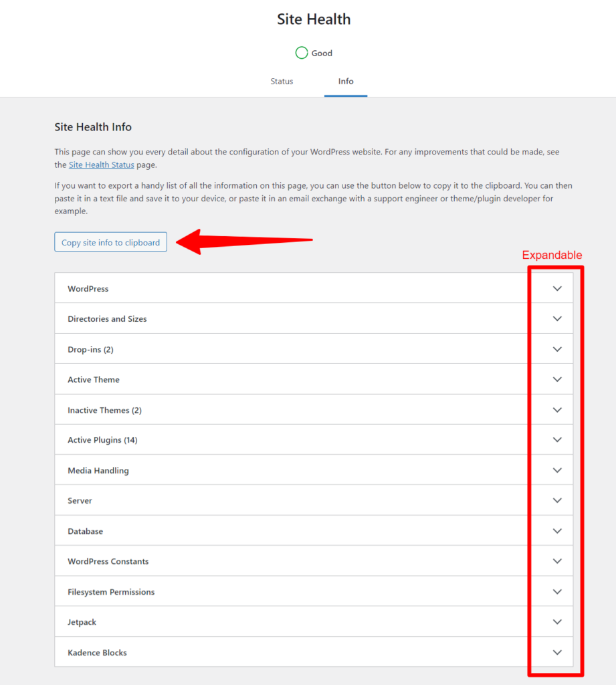Expand the Jetpack section
616x685 pixels.
point(557,621)
